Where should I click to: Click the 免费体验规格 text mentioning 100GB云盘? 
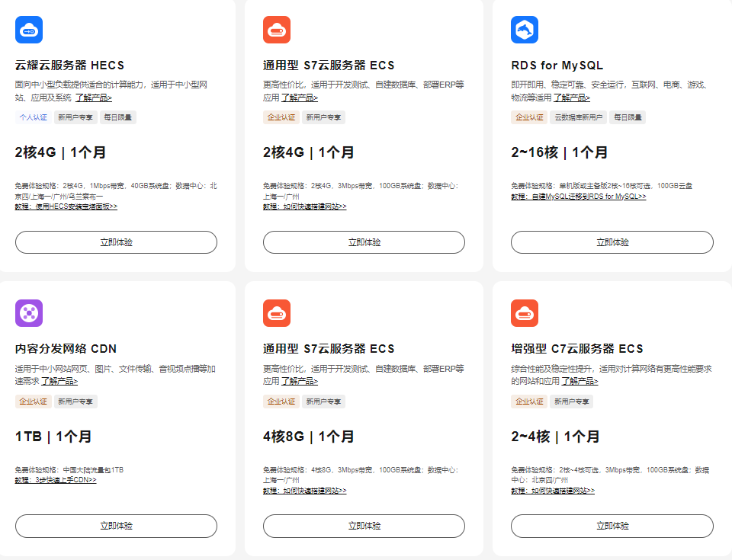click(x=602, y=186)
